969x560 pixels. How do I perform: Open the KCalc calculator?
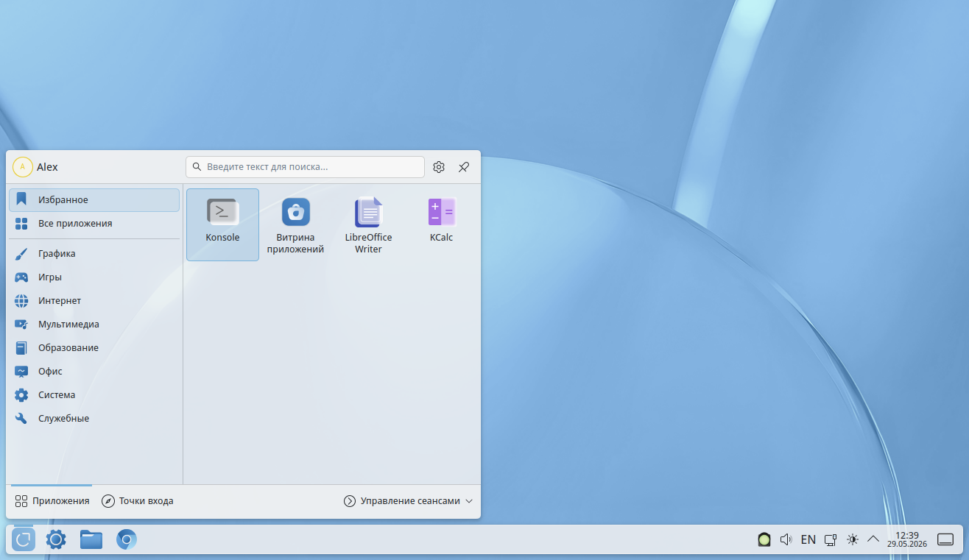point(441,224)
